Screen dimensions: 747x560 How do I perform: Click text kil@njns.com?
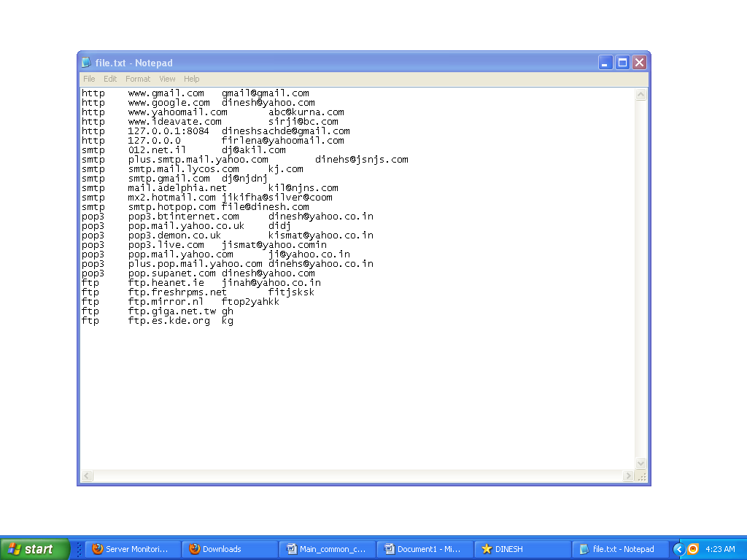pos(303,188)
